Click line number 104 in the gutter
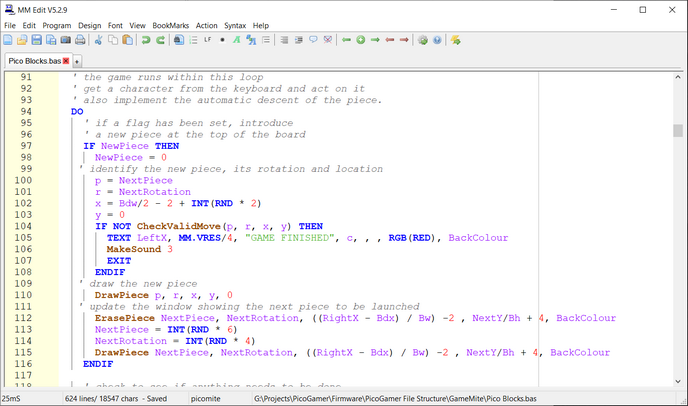Image resolution: width=688 pixels, height=406 pixels. (x=23, y=226)
